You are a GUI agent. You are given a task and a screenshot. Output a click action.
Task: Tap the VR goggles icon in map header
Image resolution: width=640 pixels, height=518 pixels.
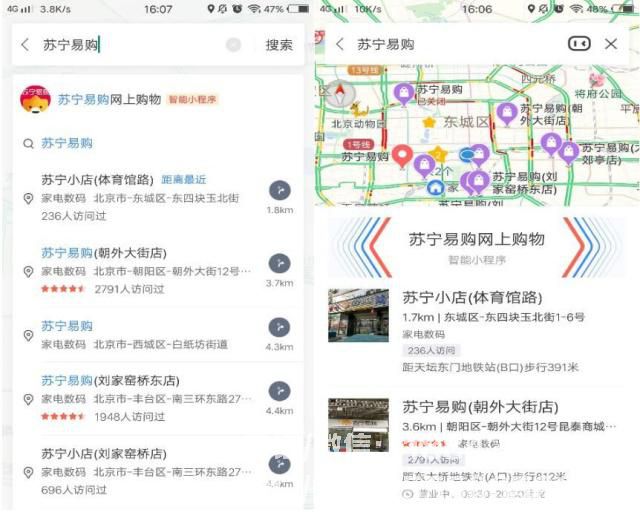[579, 44]
